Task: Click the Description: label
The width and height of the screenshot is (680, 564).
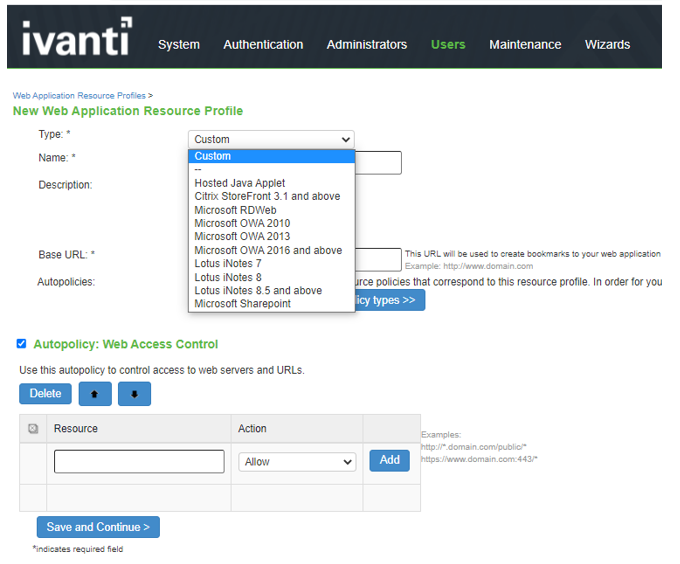Action: tap(65, 185)
